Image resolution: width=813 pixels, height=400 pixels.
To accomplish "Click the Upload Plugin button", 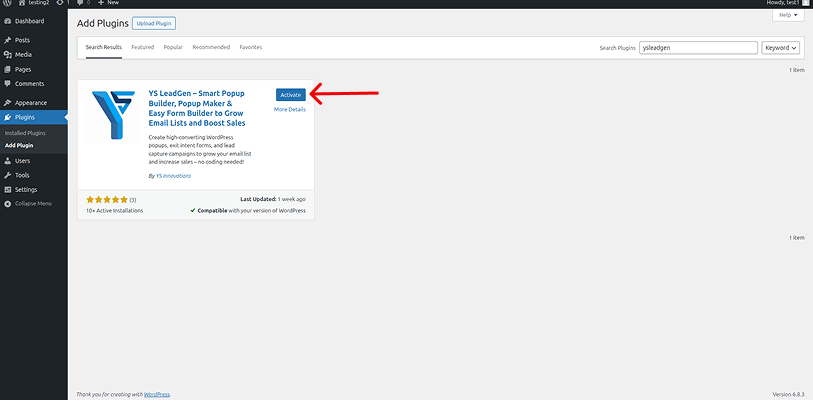I will (x=154, y=23).
